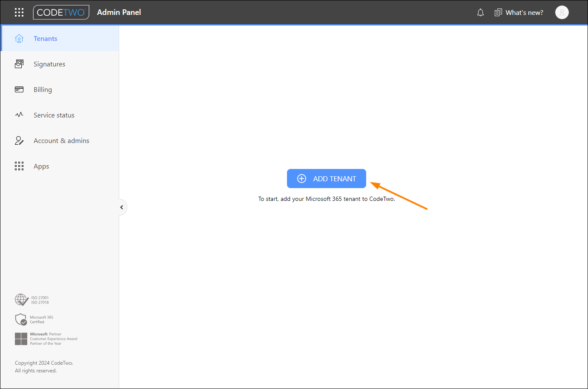588x389 pixels.
Task: Click the Customer Experience Award text
Action: point(54,339)
